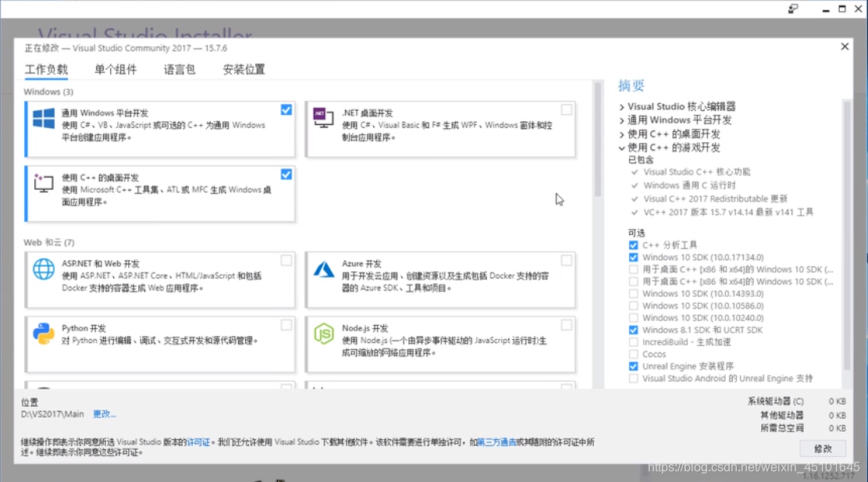868x482 pixels.
Task: Expand Visual Studio 核心编辑器 in summary
Action: point(621,107)
